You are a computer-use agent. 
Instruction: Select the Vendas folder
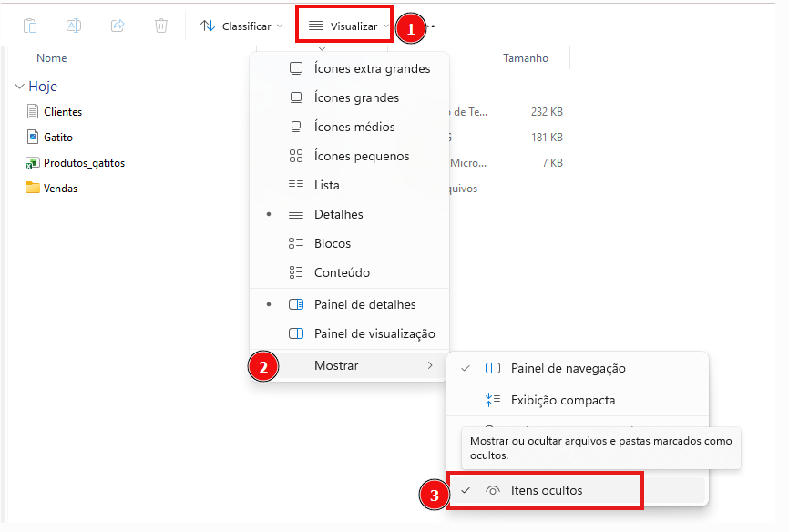point(60,189)
